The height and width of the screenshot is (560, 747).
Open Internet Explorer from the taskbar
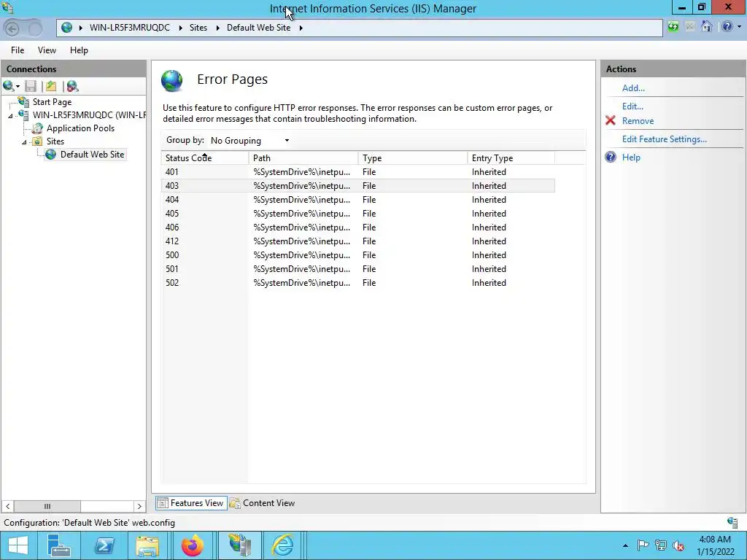coord(283,545)
